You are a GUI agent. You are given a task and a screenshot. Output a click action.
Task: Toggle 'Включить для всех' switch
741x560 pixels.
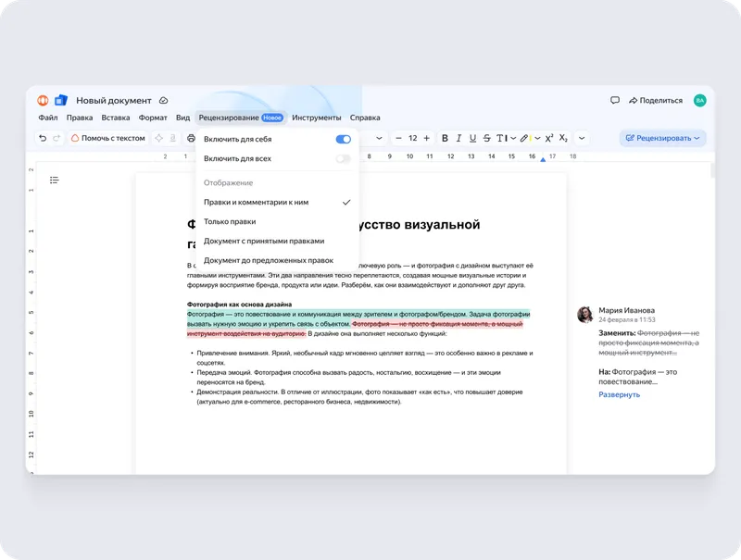coord(343,158)
